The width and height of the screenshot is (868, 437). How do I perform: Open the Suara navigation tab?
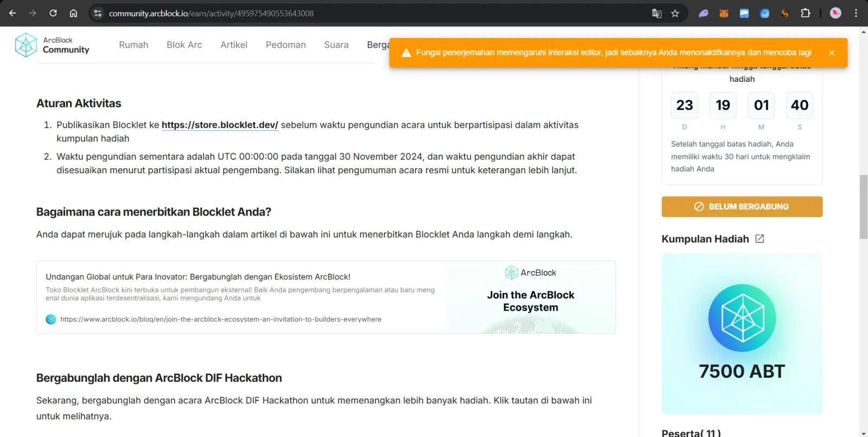pyautogui.click(x=336, y=45)
